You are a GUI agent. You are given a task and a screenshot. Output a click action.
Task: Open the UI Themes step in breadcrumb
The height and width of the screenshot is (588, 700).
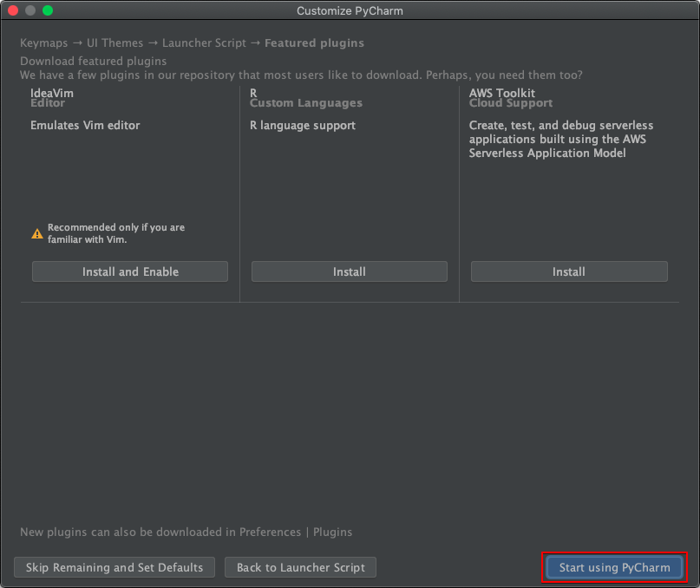pyautogui.click(x=114, y=42)
